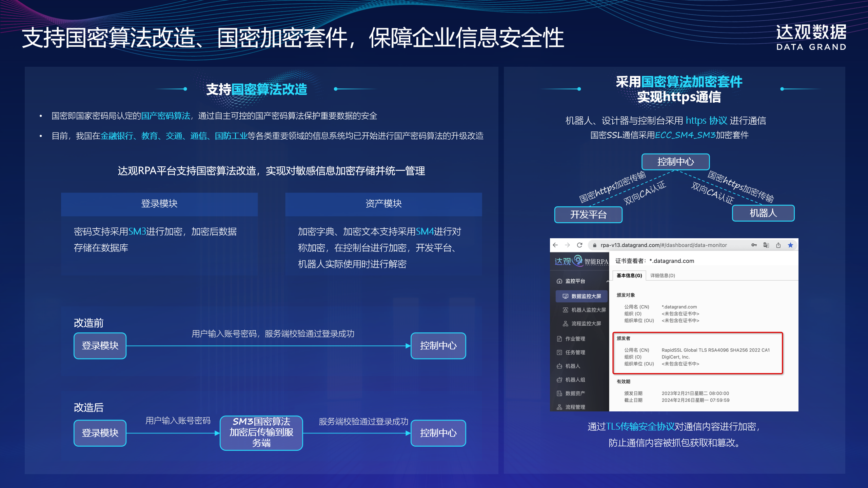Click the browser forward arrow
Viewport: 868px width, 488px height.
point(567,245)
